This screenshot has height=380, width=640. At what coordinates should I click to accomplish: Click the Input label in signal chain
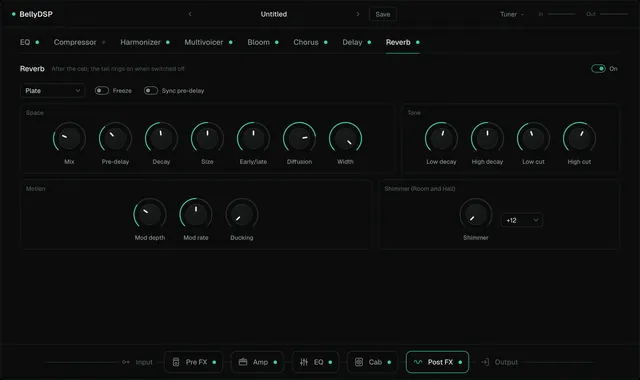tap(144, 362)
